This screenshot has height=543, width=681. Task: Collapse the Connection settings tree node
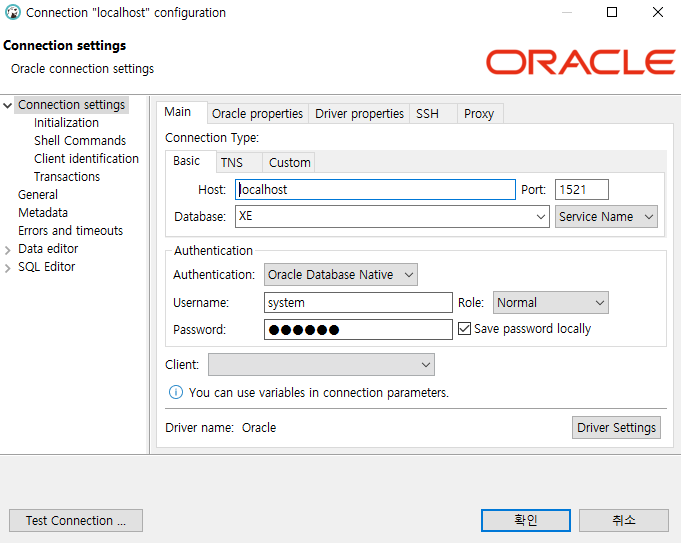[x=7, y=105]
